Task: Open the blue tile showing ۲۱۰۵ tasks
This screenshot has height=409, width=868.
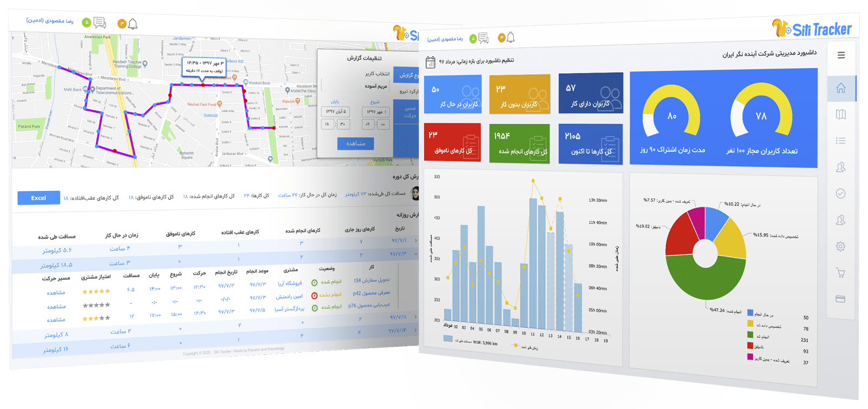Action: coord(591,144)
